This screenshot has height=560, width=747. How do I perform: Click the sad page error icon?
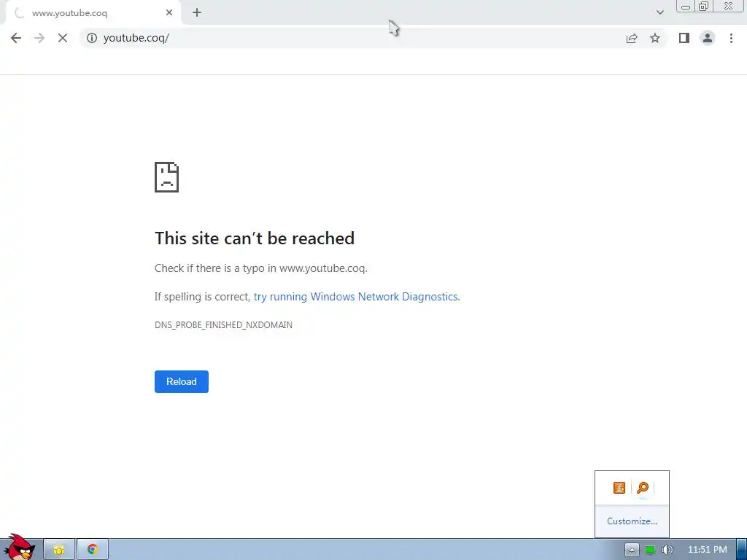pos(167,177)
